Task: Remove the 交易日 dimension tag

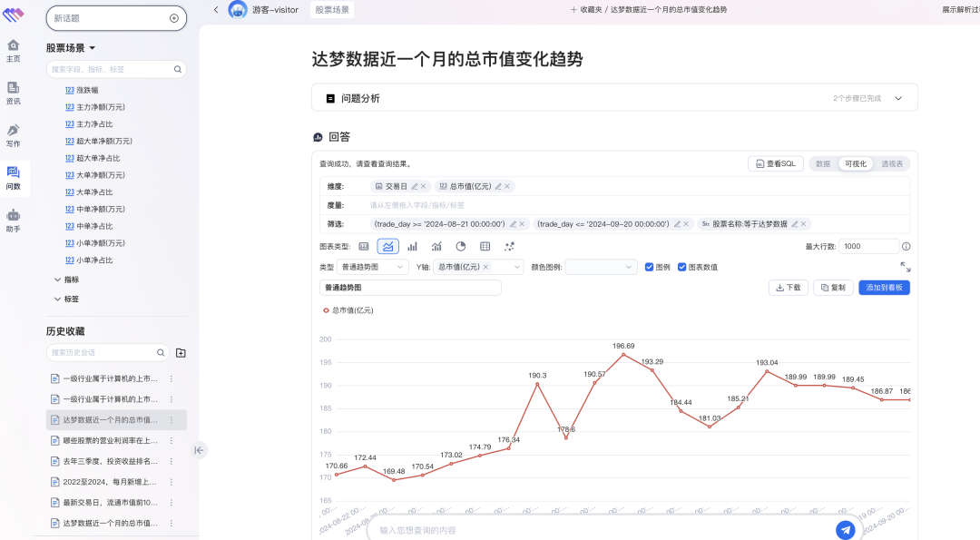Action: (x=423, y=186)
